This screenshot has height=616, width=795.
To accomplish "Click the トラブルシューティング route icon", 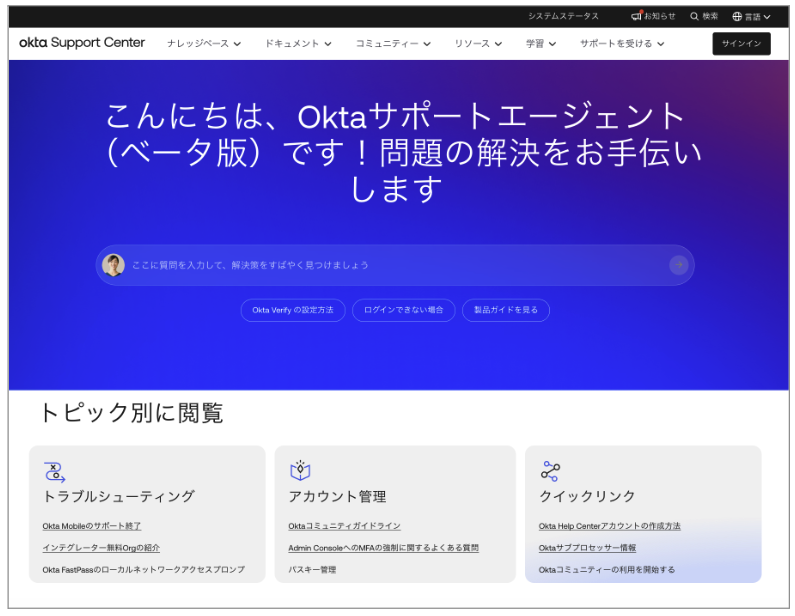I will (x=54, y=472).
